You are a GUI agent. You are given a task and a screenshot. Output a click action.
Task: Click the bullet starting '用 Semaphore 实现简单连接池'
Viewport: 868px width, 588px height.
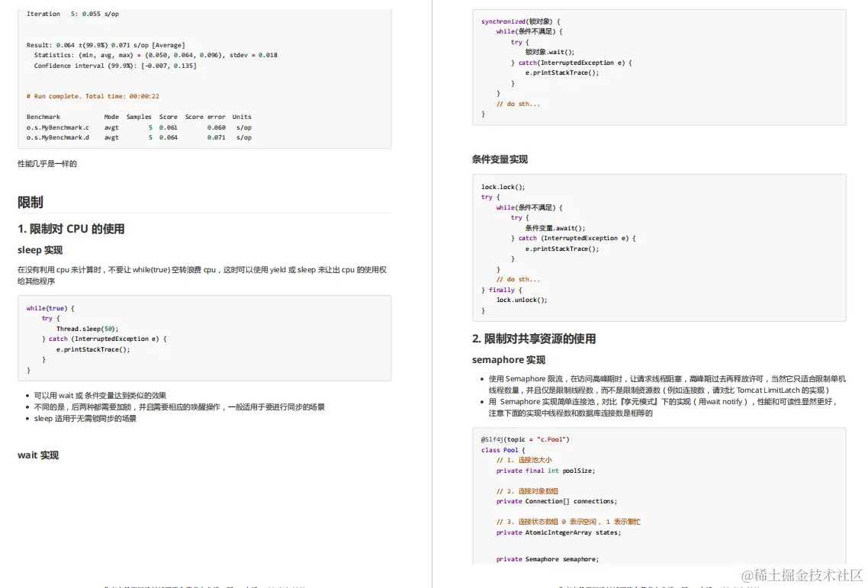[663, 407]
